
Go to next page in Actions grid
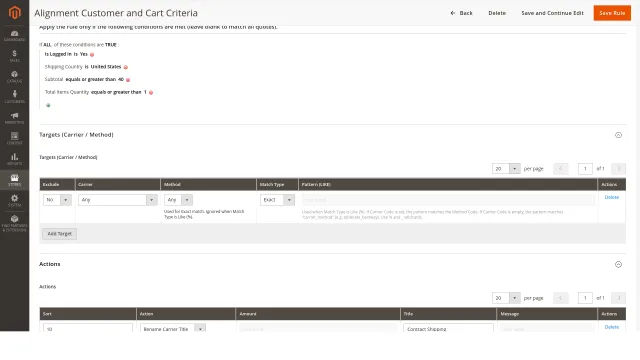[618, 298]
